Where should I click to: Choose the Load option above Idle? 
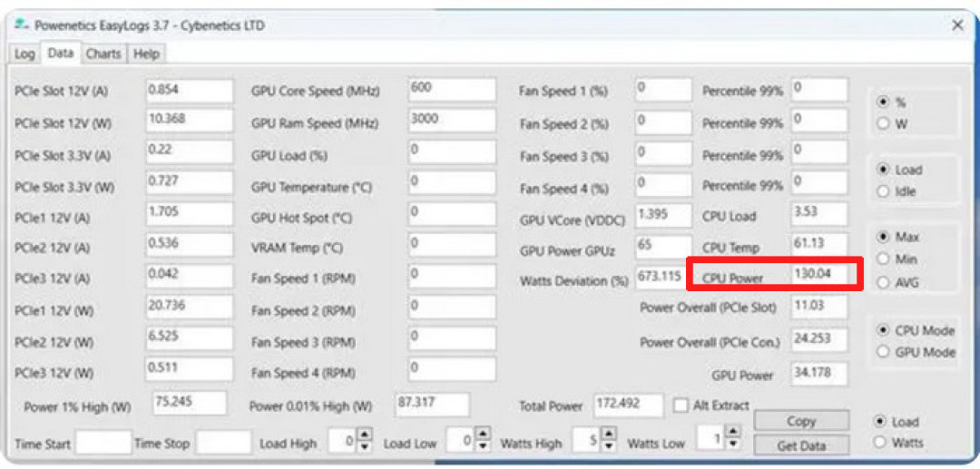(883, 170)
